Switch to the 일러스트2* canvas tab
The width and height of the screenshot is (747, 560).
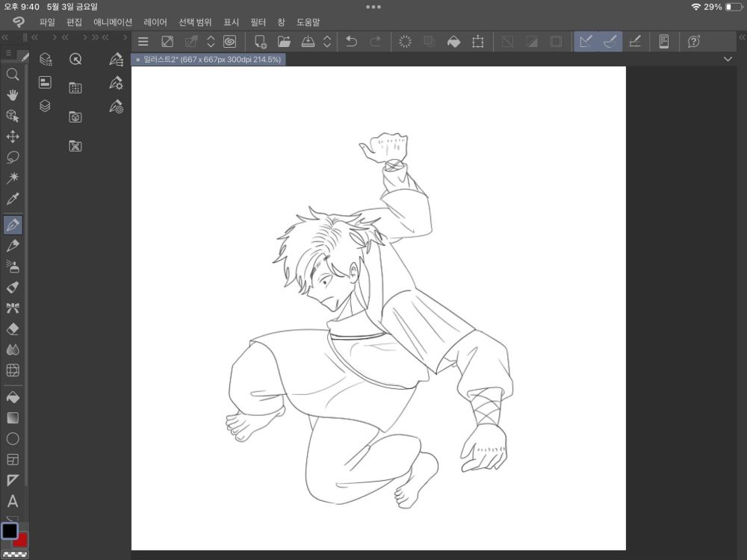click(208, 60)
